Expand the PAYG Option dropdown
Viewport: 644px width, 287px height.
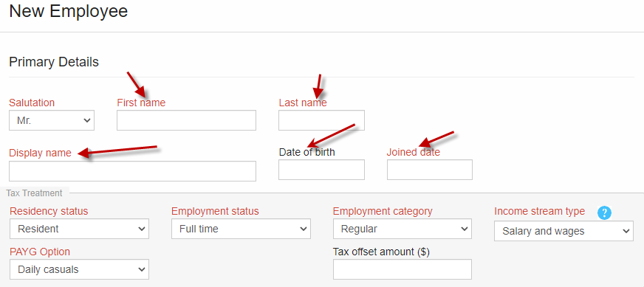point(79,269)
